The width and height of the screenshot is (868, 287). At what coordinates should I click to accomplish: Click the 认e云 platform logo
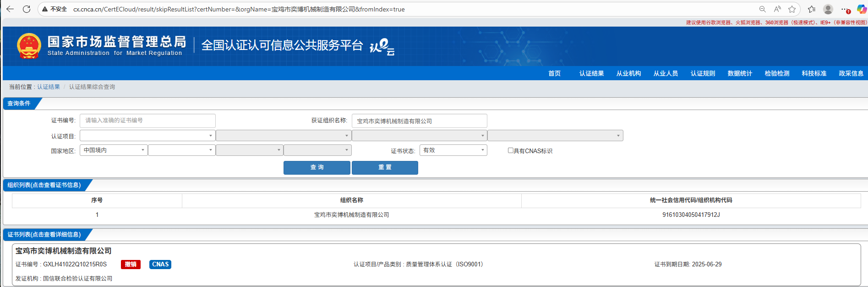point(382,47)
